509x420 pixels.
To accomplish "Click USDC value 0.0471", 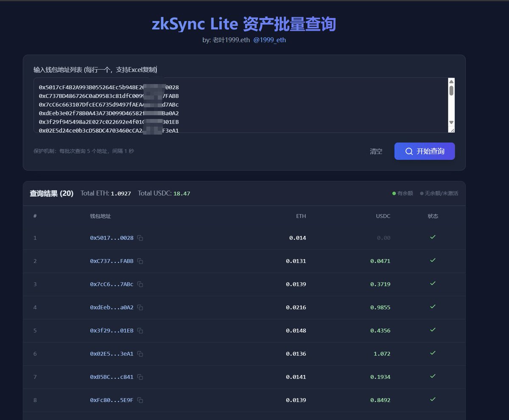I will pos(380,261).
